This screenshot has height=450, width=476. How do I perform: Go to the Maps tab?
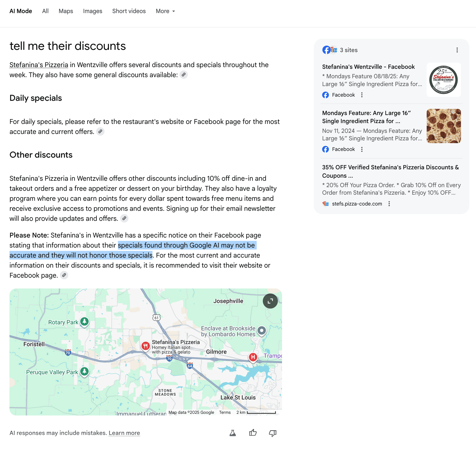[x=66, y=11]
